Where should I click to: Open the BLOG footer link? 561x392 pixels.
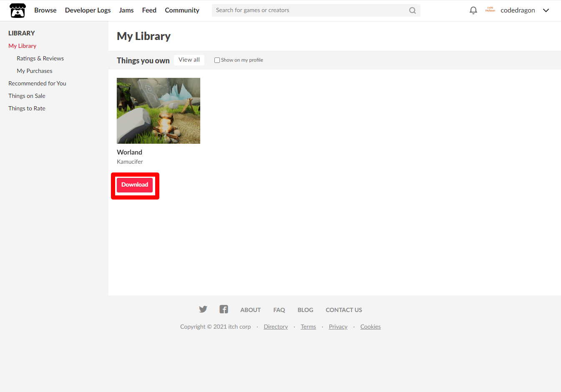tap(306, 310)
